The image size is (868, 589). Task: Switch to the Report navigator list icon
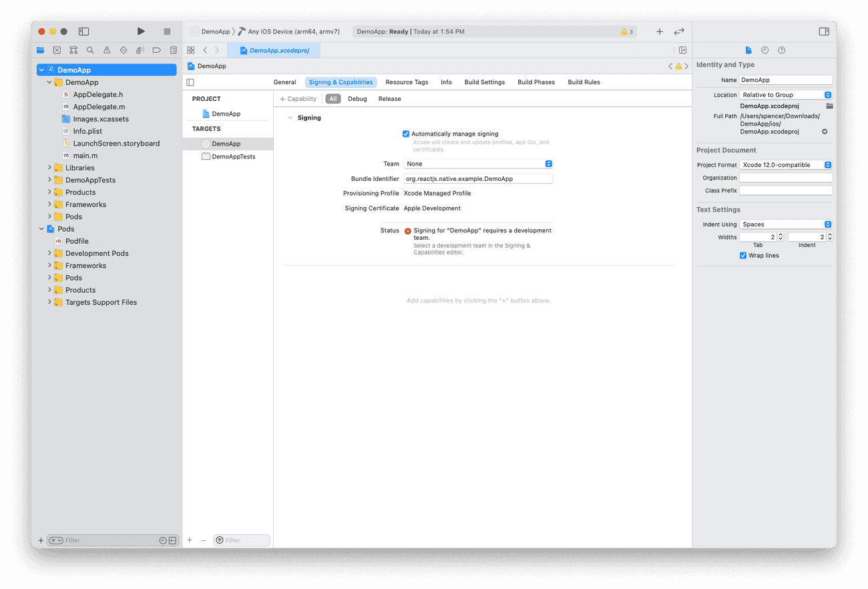173,50
